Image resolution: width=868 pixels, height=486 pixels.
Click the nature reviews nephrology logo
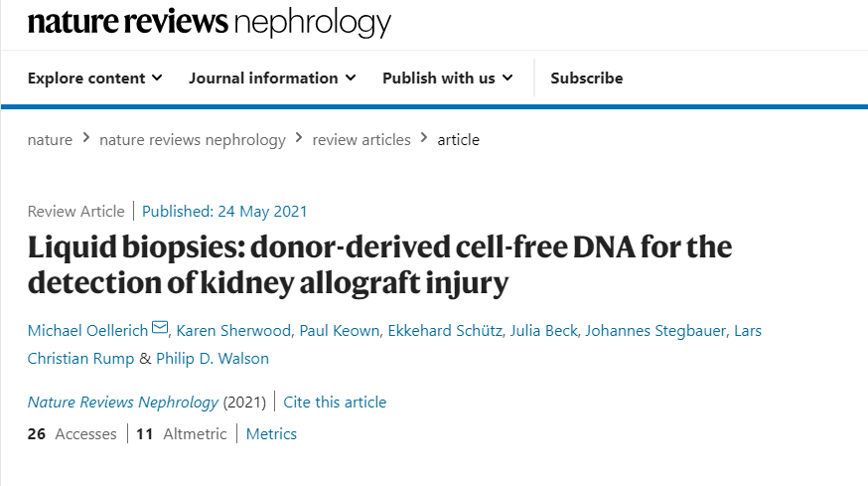pos(209,22)
